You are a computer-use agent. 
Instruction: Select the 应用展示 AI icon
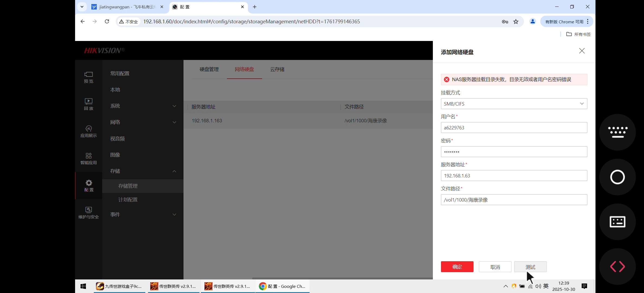pyautogui.click(x=88, y=131)
